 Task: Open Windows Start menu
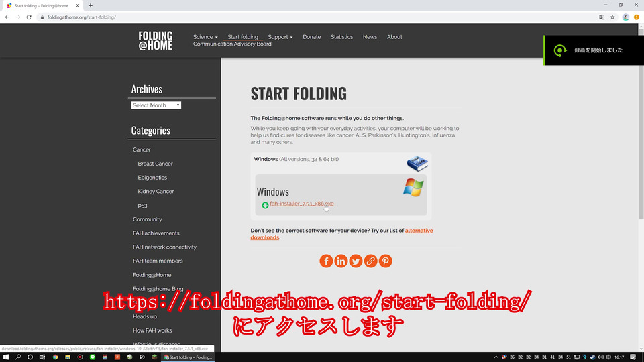point(6,357)
